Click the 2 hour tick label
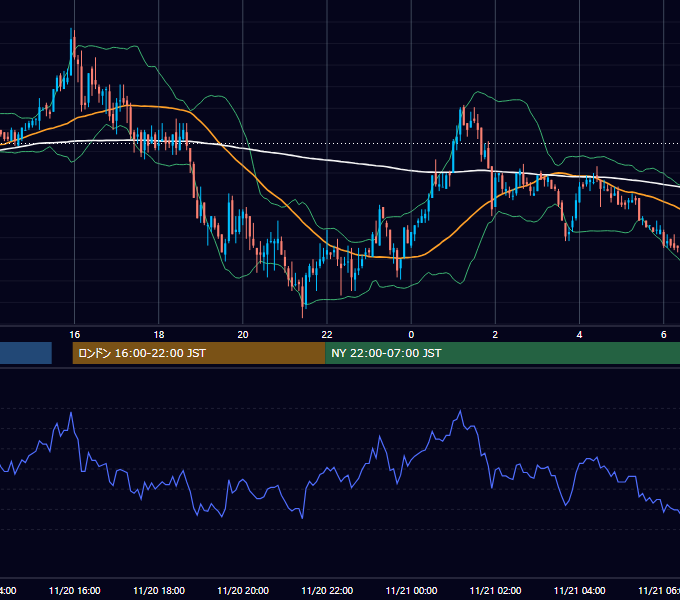 click(x=495, y=334)
